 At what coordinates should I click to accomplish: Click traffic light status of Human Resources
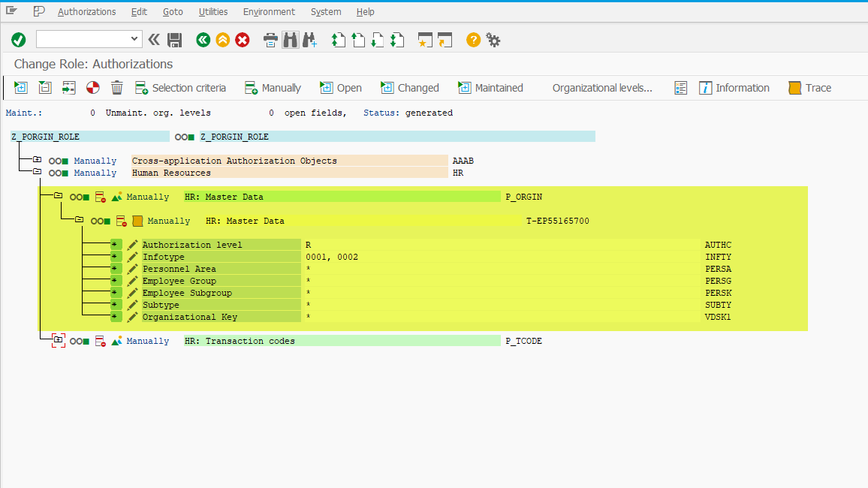click(58, 173)
